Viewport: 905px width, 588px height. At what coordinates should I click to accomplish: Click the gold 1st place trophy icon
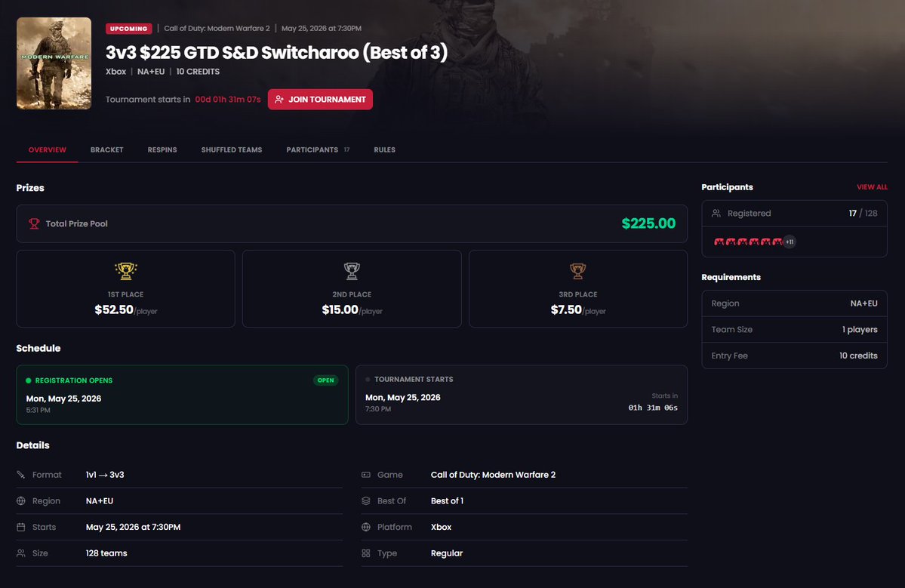(125, 271)
